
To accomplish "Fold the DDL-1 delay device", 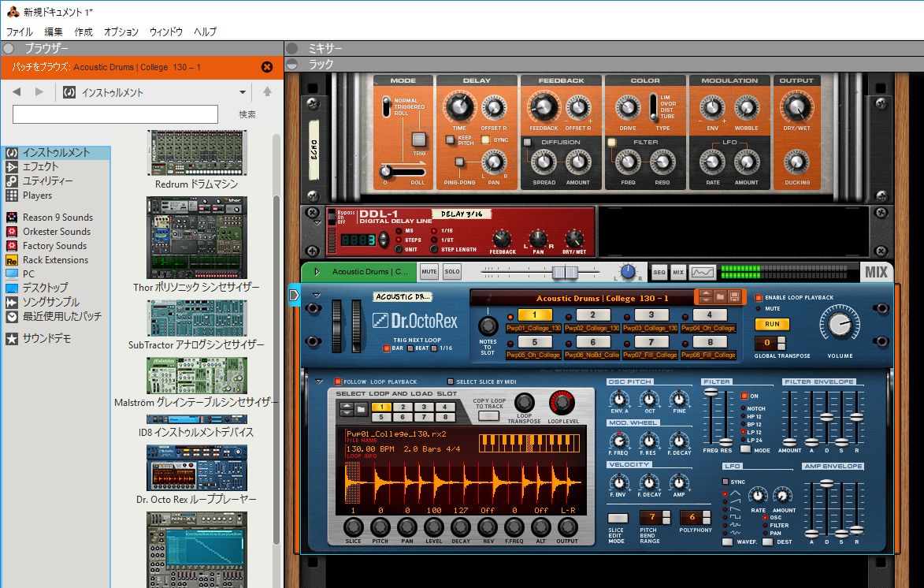I will point(317,222).
